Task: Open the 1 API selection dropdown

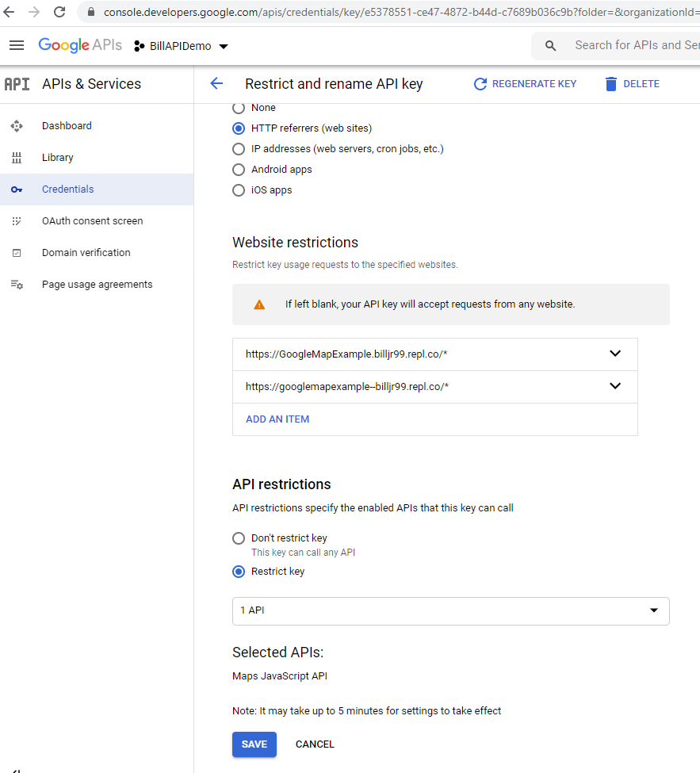Action: [x=450, y=610]
